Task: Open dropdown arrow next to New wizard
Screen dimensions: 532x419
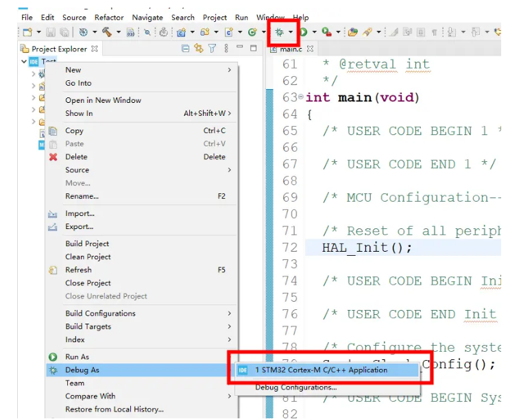Action: [38, 32]
